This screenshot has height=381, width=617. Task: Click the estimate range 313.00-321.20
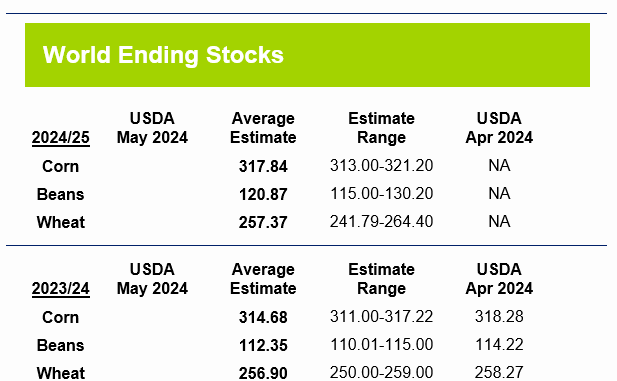coord(382,165)
